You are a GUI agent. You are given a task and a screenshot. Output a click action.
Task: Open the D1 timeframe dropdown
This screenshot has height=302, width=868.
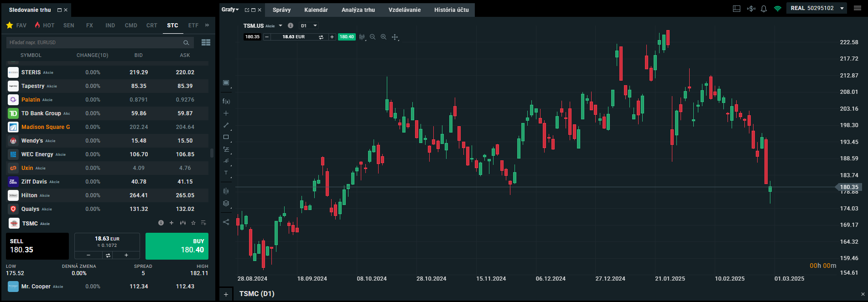[x=309, y=26]
